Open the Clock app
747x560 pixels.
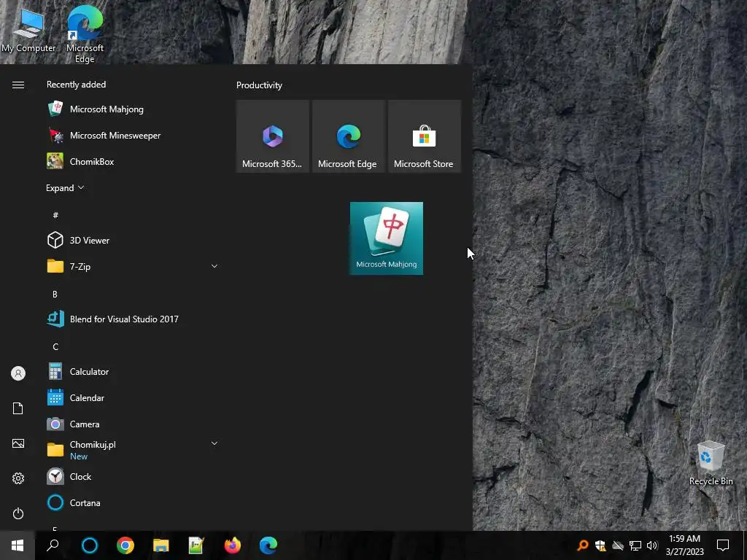click(x=133, y=477)
